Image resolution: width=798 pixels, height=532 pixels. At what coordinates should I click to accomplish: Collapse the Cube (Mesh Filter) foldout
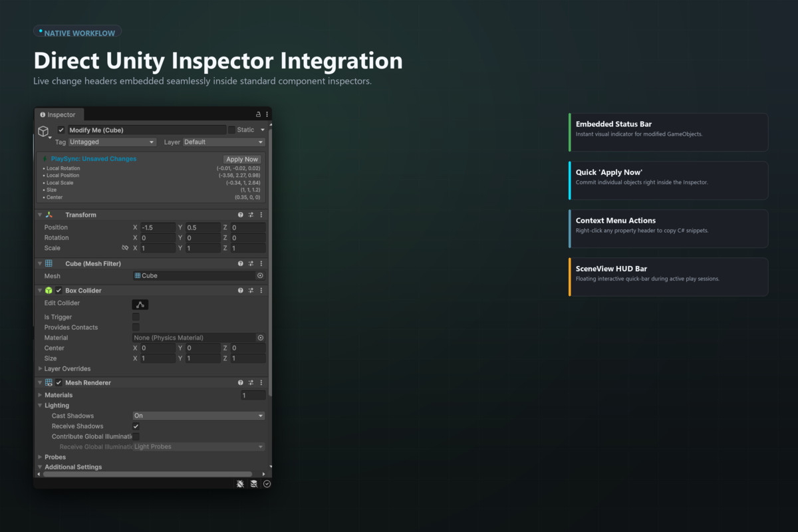(40, 264)
